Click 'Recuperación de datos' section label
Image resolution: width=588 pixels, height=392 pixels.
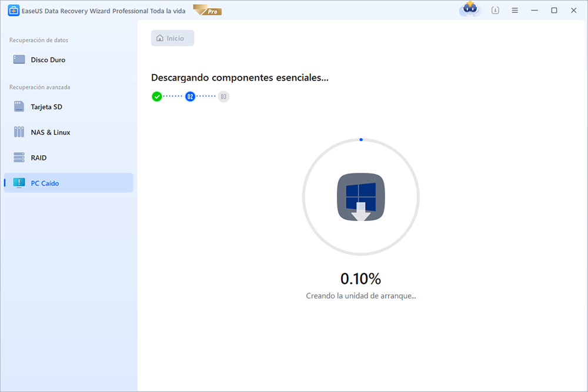[x=39, y=40]
